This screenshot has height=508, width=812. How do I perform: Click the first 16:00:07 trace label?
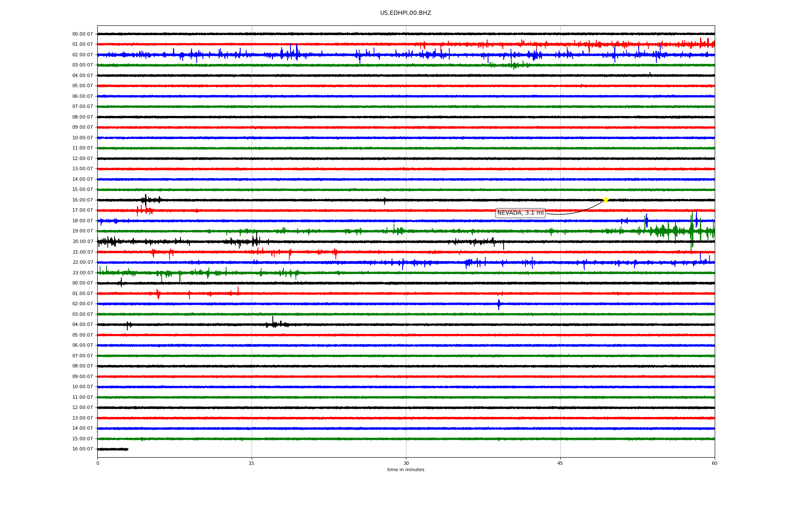[x=82, y=200]
